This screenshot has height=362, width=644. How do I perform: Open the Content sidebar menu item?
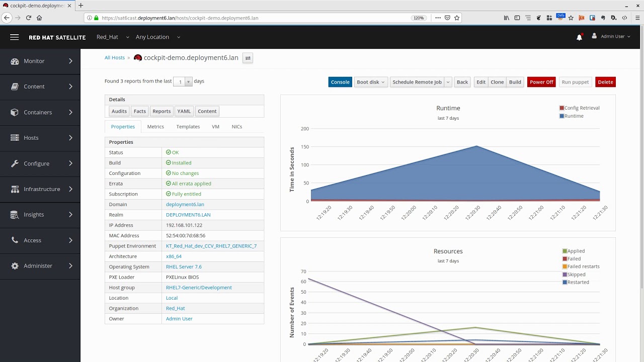(40, 86)
